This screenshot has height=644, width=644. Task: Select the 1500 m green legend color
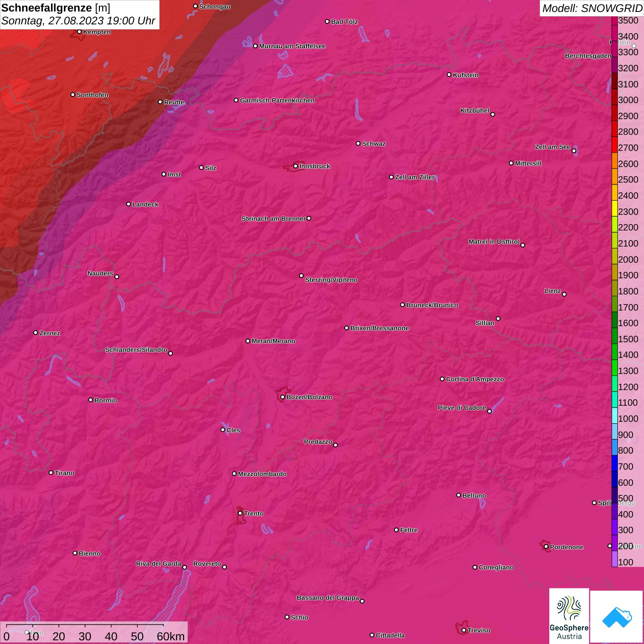pyautogui.click(x=615, y=335)
